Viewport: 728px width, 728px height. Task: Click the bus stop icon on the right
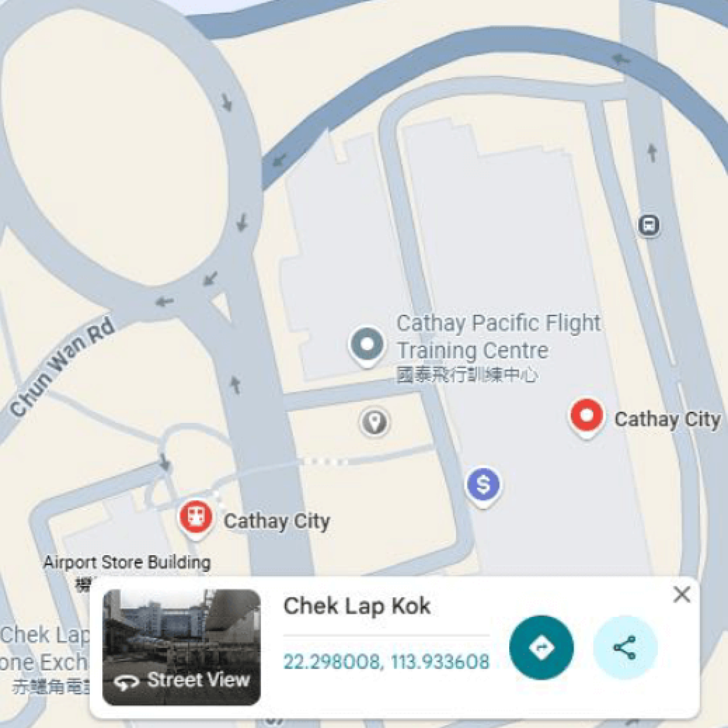coord(648,225)
